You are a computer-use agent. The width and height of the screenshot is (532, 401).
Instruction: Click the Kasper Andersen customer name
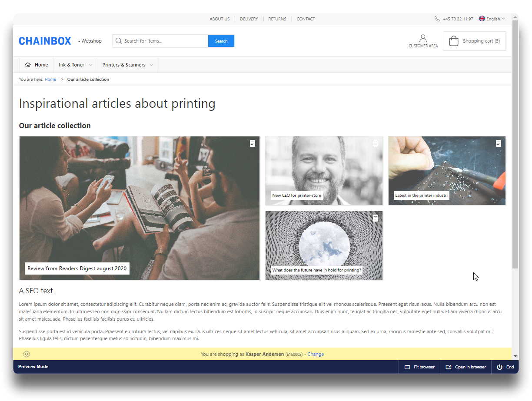coord(265,354)
